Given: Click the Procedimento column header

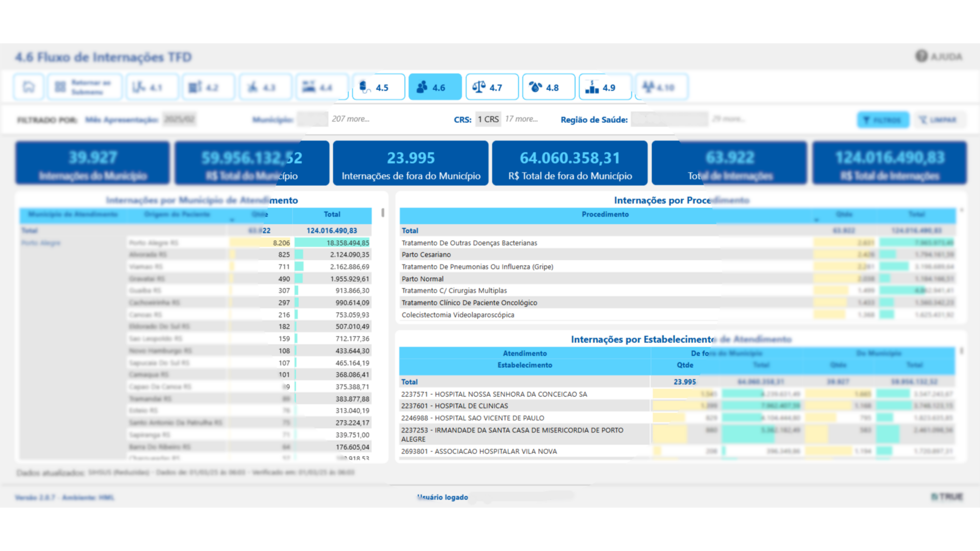Looking at the screenshot, I should point(605,214).
